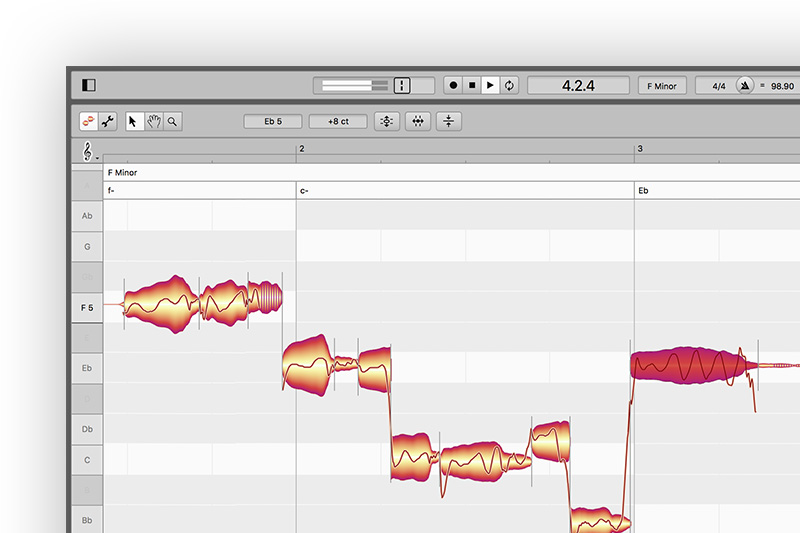
Task: Click the G pitch ruler key
Action: click(x=87, y=246)
